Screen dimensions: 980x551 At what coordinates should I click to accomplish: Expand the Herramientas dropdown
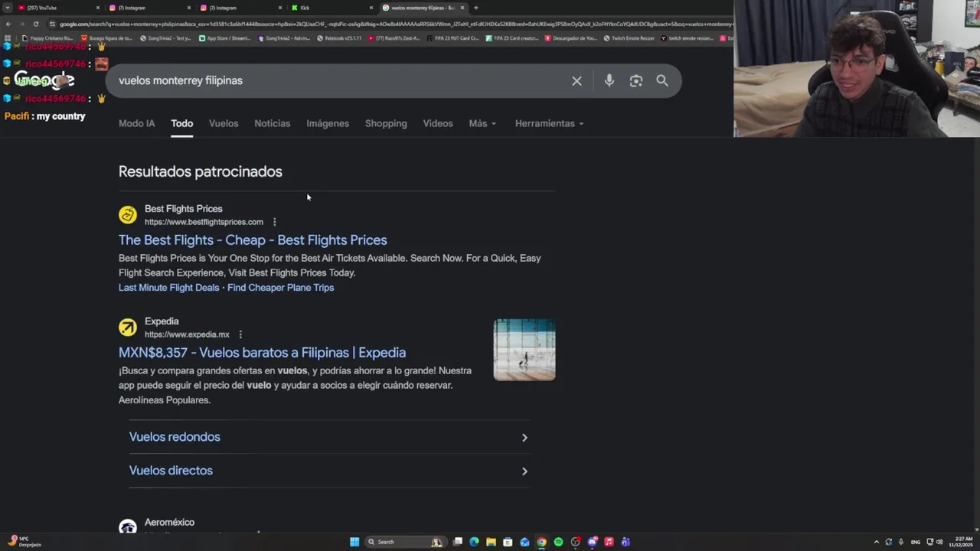549,123
